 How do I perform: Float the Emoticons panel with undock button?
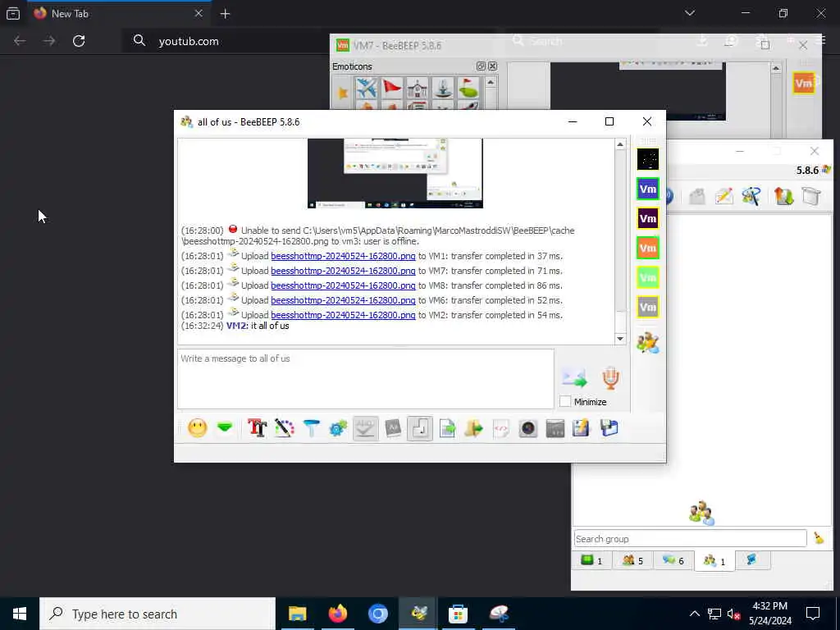481,66
